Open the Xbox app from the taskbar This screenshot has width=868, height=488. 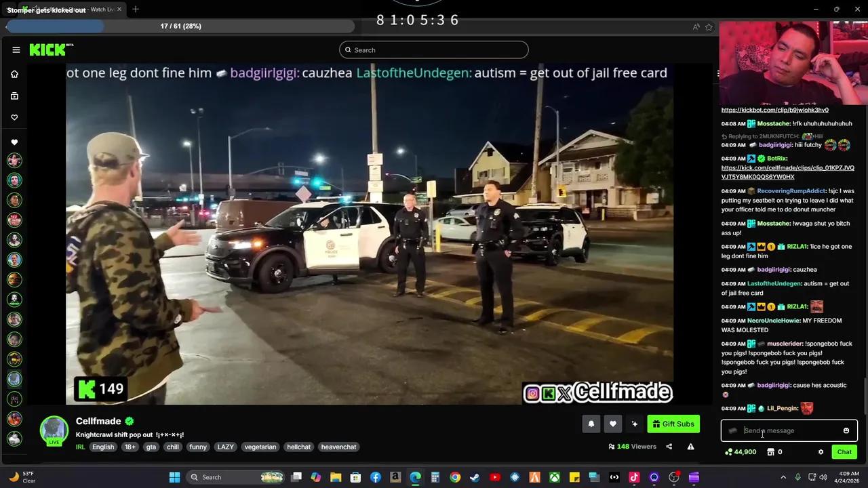pyautogui.click(x=555, y=477)
